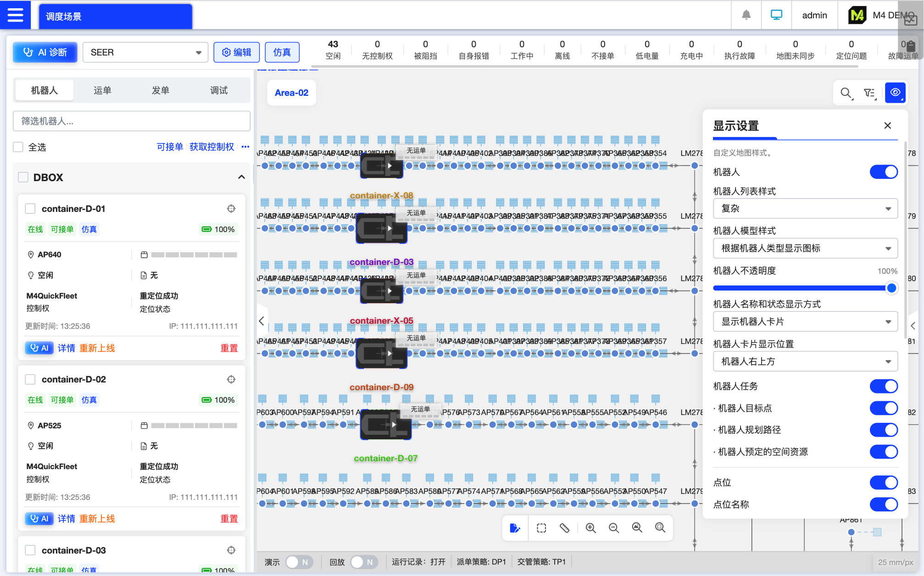Select the ruler measure tool
Image resolution: width=924 pixels, height=576 pixels.
pos(564,528)
